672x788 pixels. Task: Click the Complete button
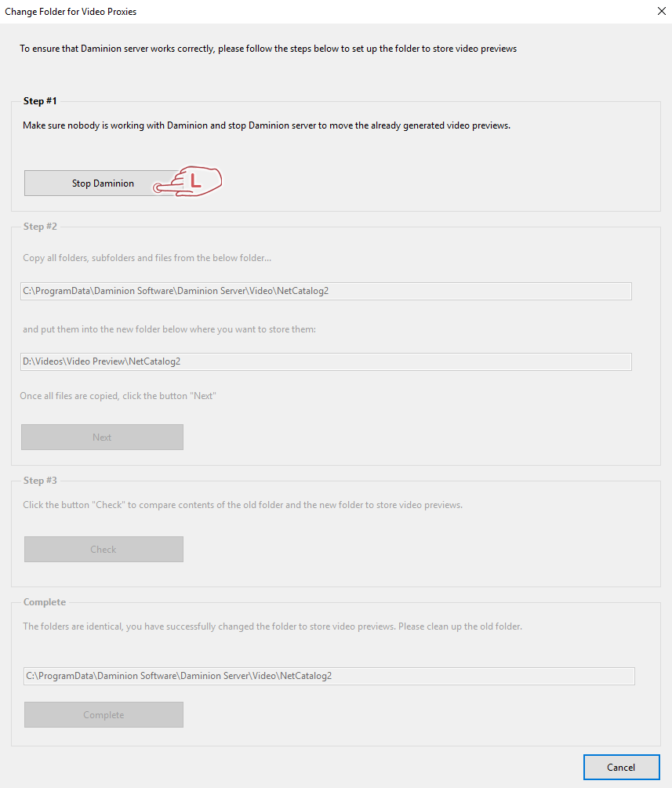(x=104, y=715)
